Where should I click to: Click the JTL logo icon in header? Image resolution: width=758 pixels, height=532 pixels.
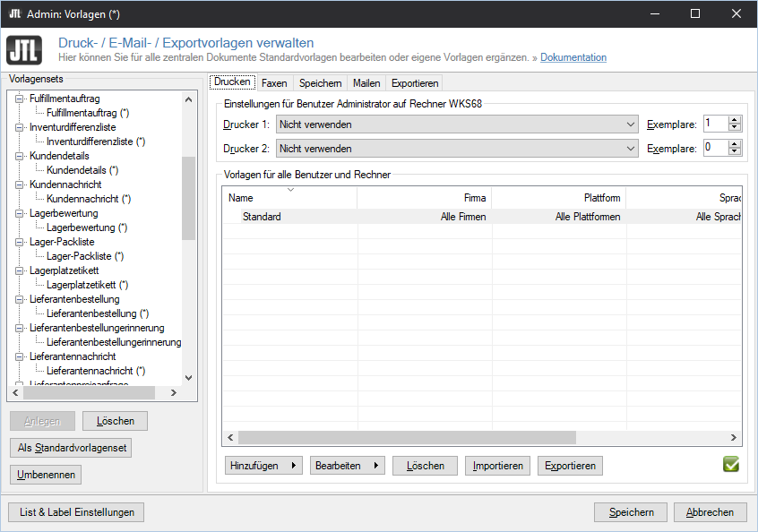tap(24, 50)
